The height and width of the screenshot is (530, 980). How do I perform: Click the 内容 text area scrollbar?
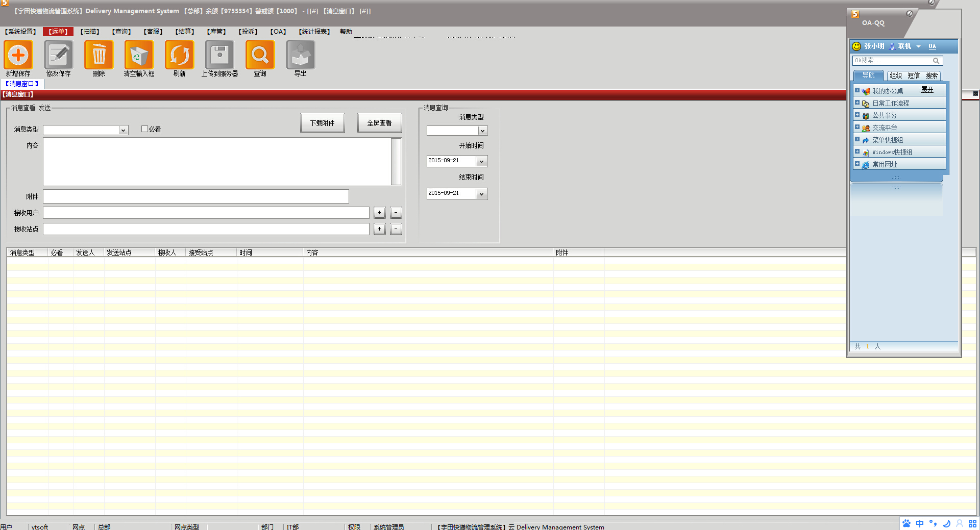[396, 162]
